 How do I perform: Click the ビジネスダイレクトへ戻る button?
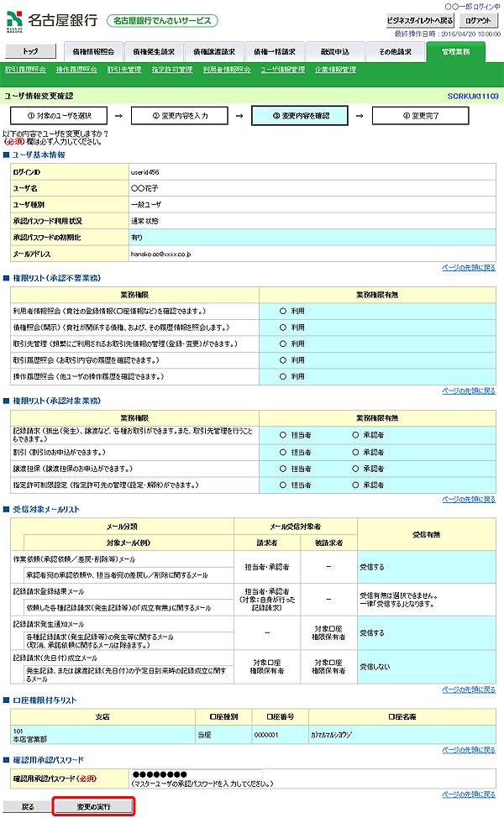point(420,20)
